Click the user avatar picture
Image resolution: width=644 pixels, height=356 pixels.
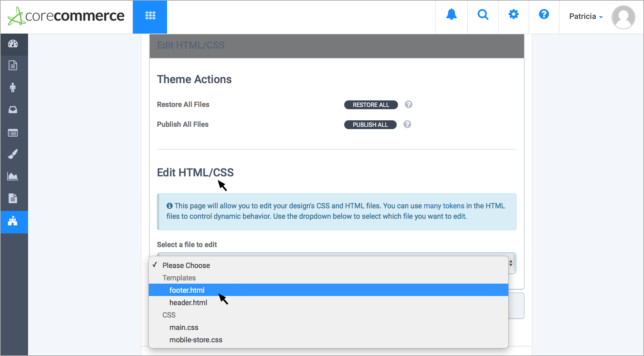[x=623, y=17]
